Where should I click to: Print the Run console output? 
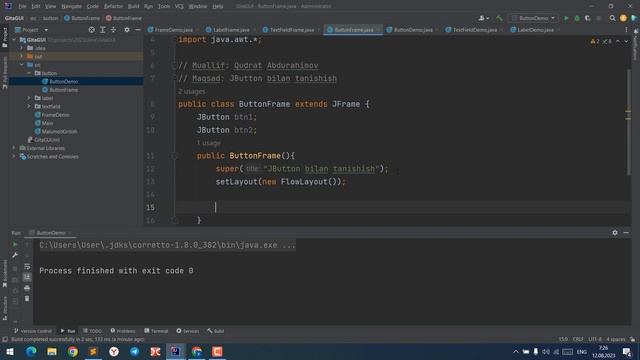pos(27,288)
